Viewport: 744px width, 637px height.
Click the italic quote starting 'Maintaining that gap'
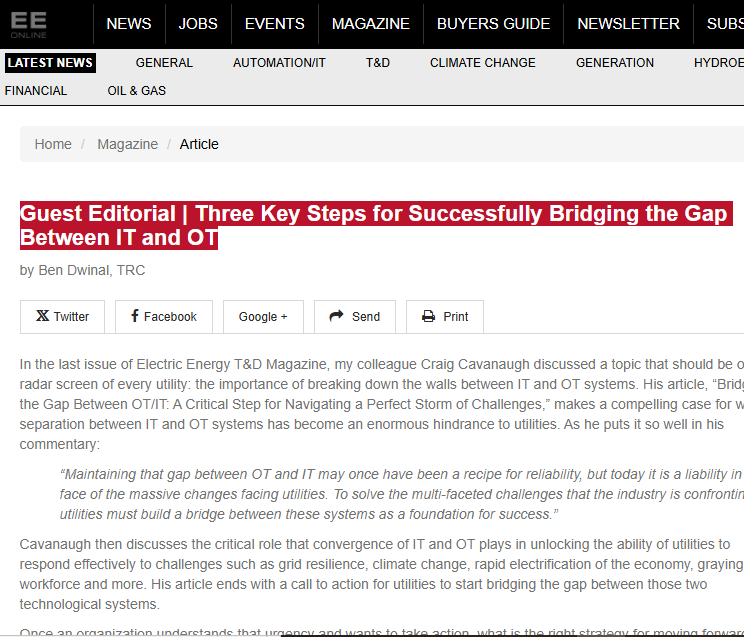tap(401, 494)
